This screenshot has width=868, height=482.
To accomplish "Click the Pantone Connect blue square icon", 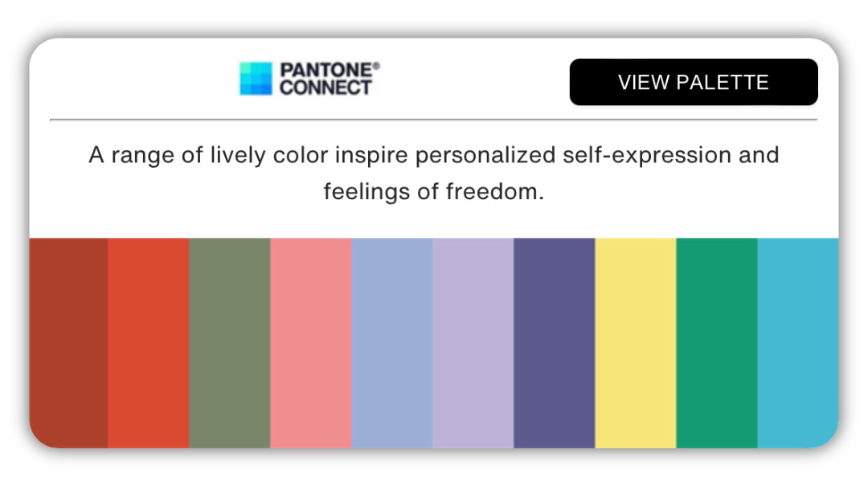I will 256,79.
